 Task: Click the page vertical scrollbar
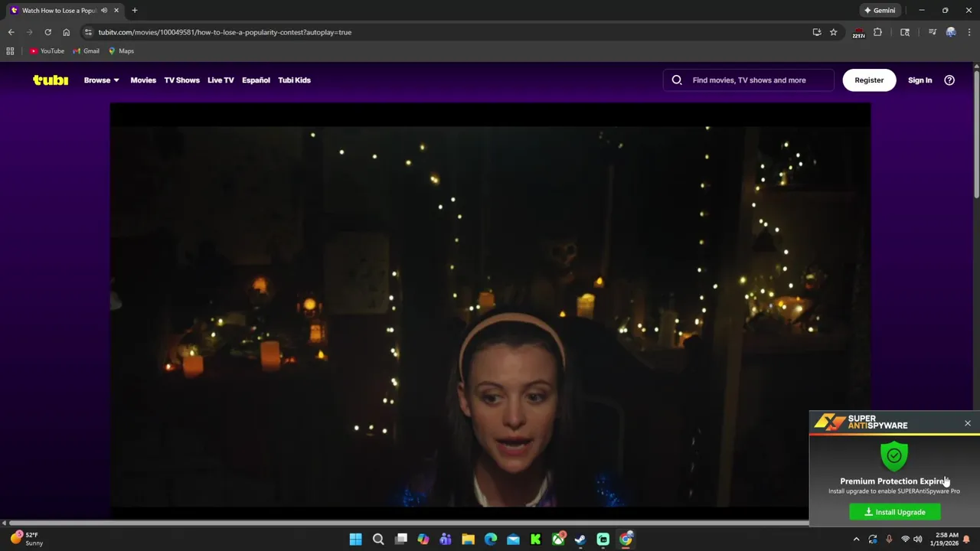(x=976, y=134)
